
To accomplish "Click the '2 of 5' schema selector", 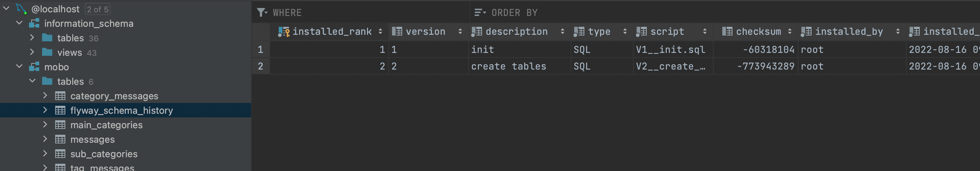I will point(97,9).
